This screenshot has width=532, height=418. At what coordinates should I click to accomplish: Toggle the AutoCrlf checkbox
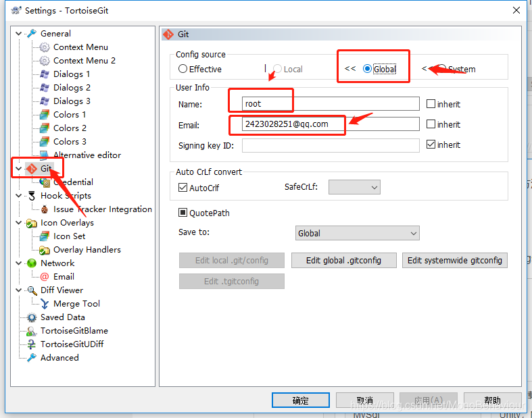(x=183, y=188)
